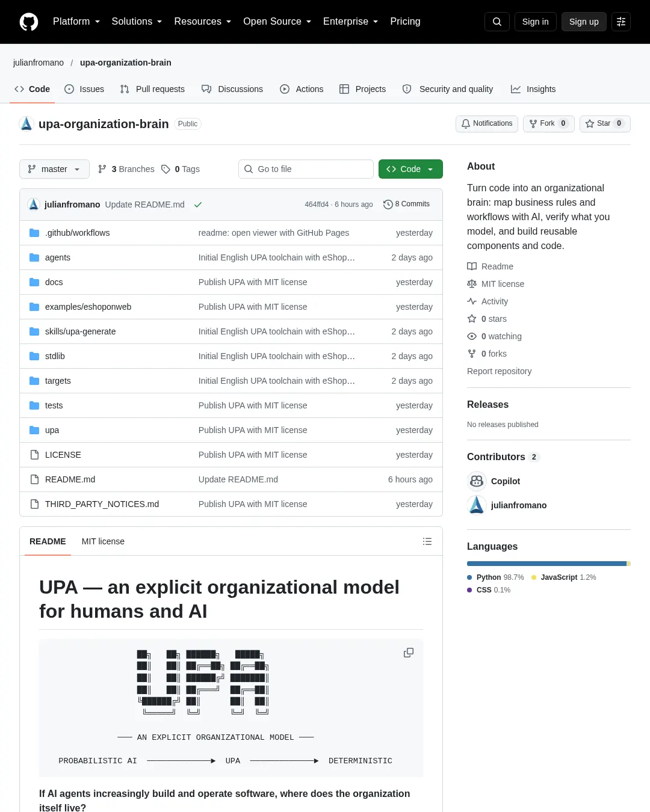Expand the Resources menu
This screenshot has width=650, height=812.
(x=202, y=22)
